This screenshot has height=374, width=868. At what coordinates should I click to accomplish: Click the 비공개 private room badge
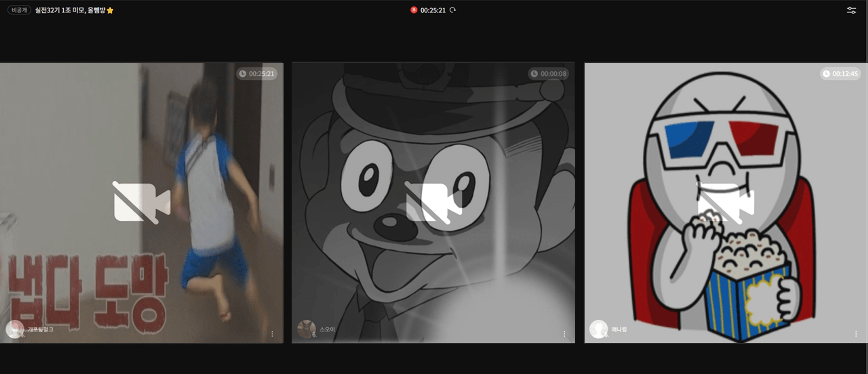pyautogui.click(x=19, y=10)
